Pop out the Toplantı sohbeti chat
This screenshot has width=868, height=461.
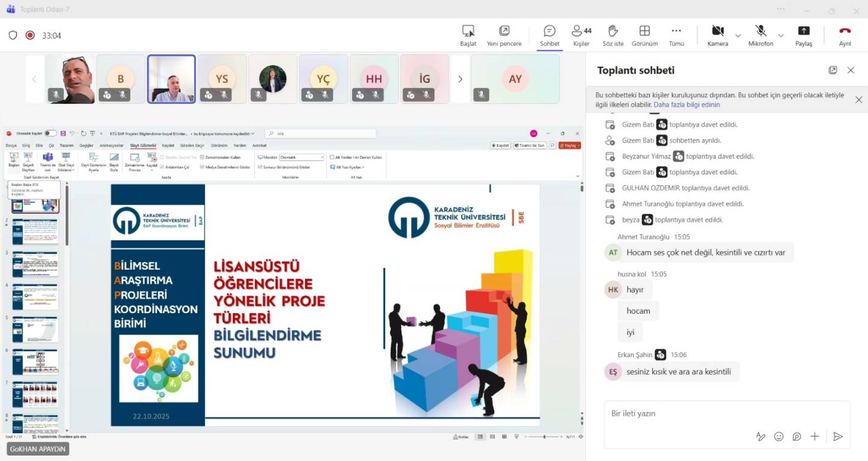(x=832, y=70)
